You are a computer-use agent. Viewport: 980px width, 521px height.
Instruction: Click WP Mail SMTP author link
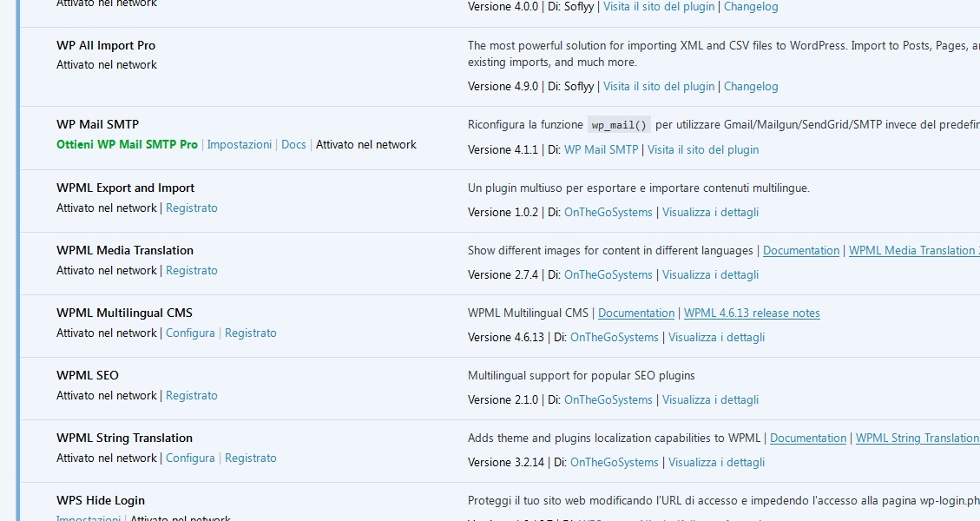(x=602, y=149)
